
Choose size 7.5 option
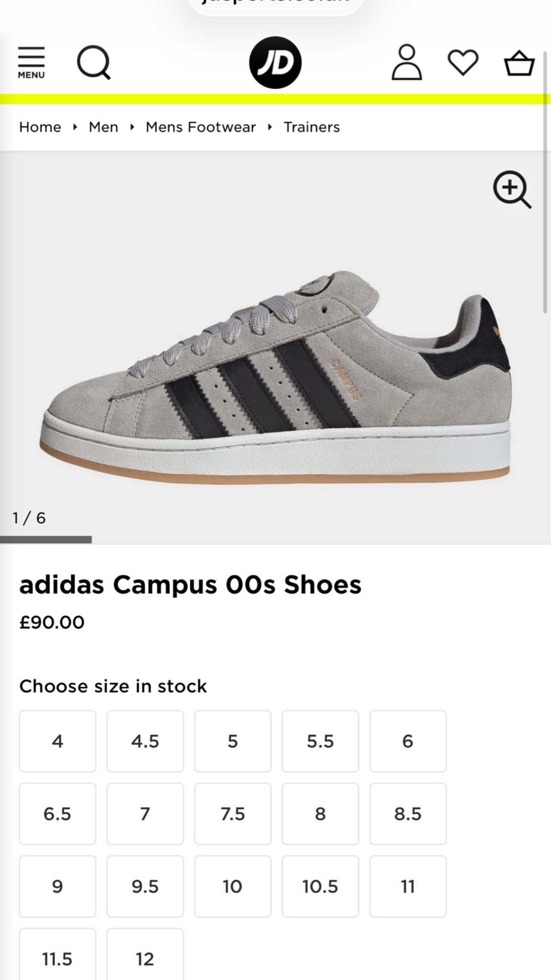(x=233, y=814)
